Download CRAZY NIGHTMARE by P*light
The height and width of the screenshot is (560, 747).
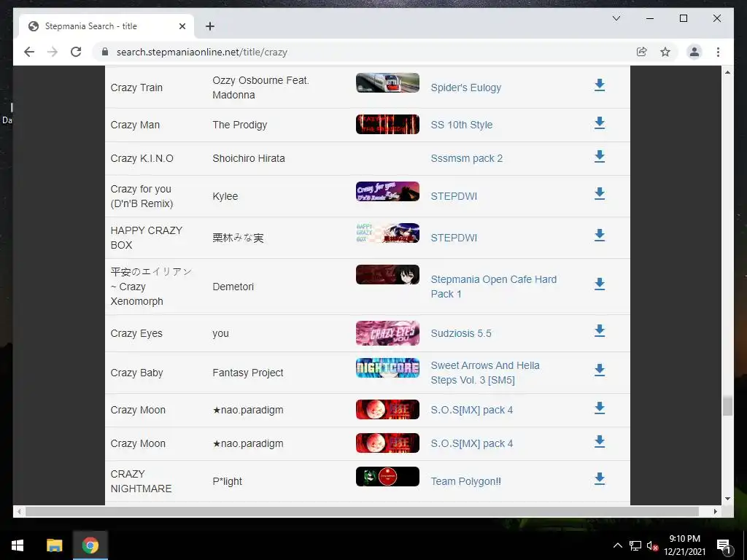600,479
